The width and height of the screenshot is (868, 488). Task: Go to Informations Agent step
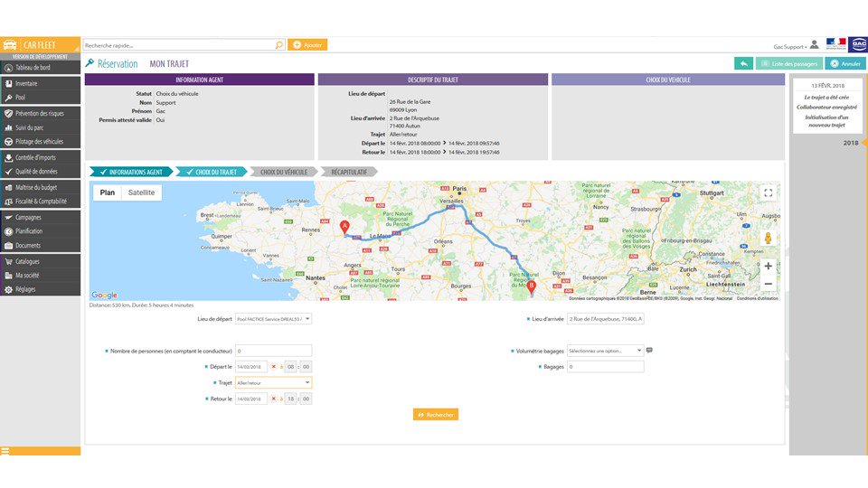tap(130, 172)
